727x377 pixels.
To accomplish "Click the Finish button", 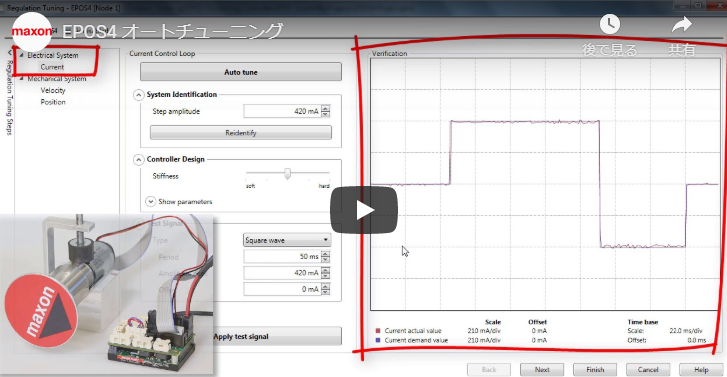I will (x=595, y=370).
